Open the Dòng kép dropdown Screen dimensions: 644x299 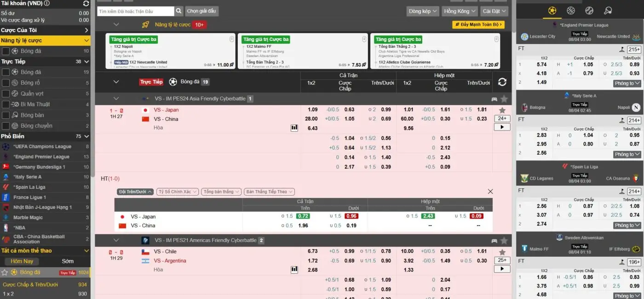pos(423,11)
